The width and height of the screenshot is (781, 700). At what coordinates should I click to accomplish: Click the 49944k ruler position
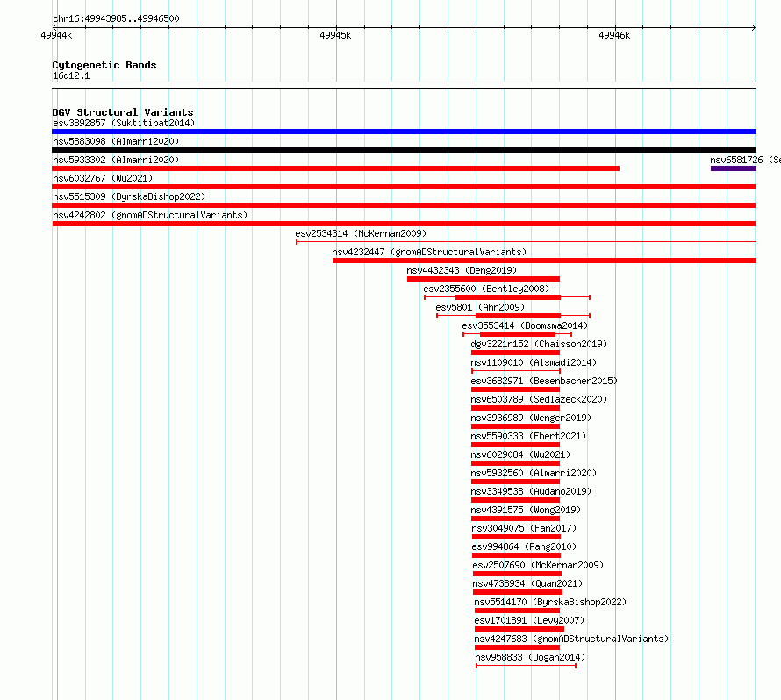[x=56, y=35]
